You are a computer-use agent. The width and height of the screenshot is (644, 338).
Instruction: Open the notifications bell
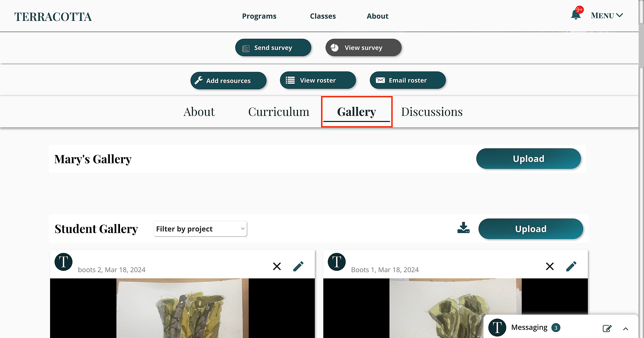click(576, 15)
